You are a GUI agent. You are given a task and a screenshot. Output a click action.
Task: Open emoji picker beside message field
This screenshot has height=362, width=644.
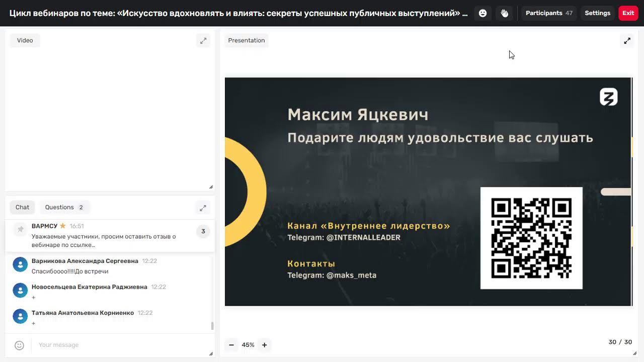click(x=19, y=345)
